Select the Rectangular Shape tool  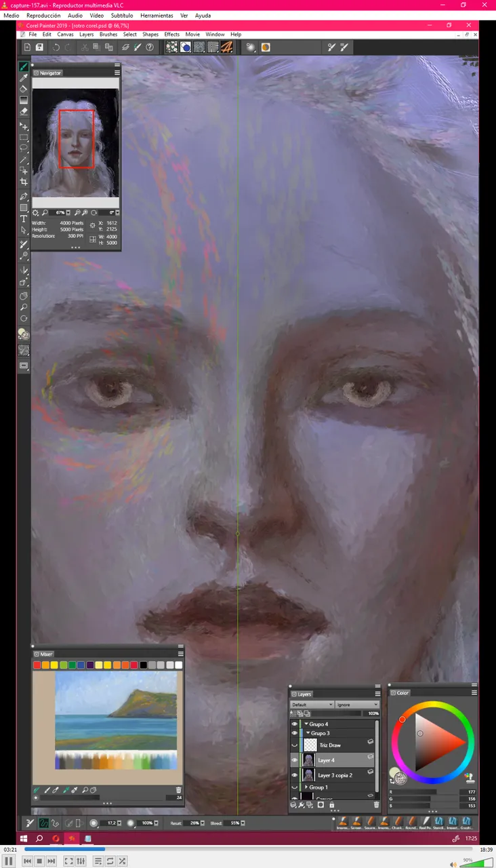(24, 208)
